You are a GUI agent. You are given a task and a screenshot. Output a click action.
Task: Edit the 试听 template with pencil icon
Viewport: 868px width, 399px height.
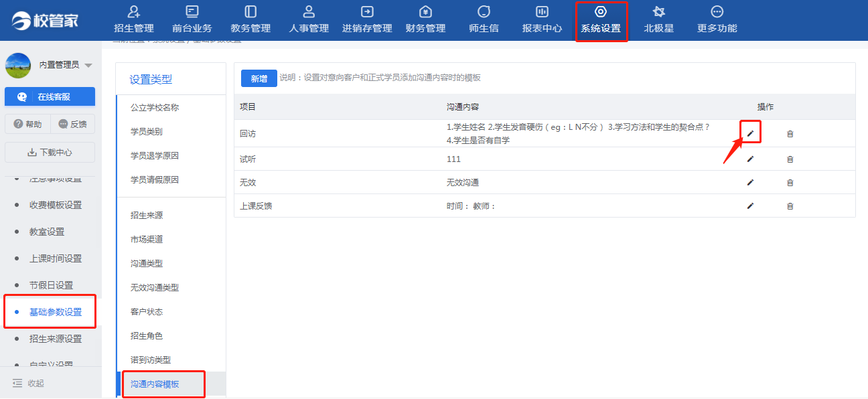coord(750,159)
